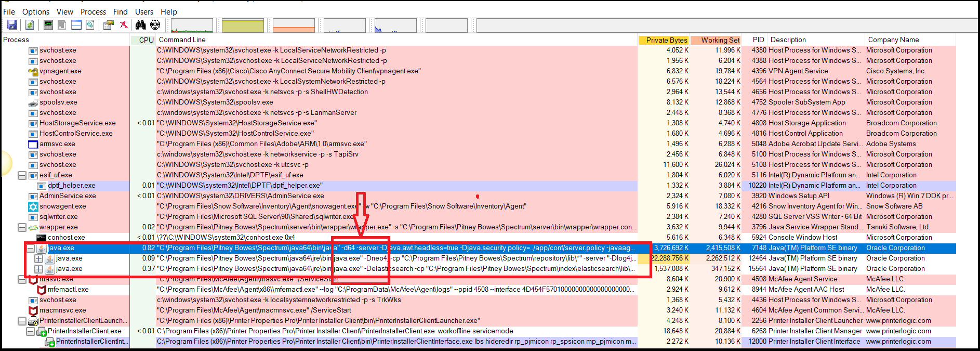Click the Refresh Now toolbar icon
This screenshot has width=980, height=351.
(30, 24)
